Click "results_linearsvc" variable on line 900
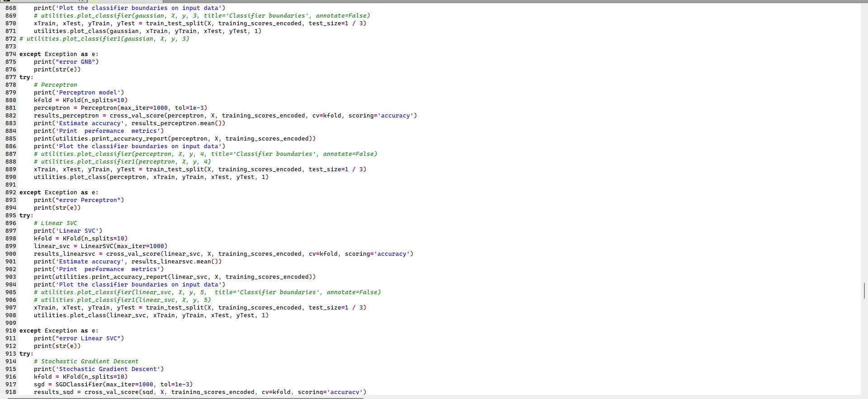868x399 pixels. point(65,254)
